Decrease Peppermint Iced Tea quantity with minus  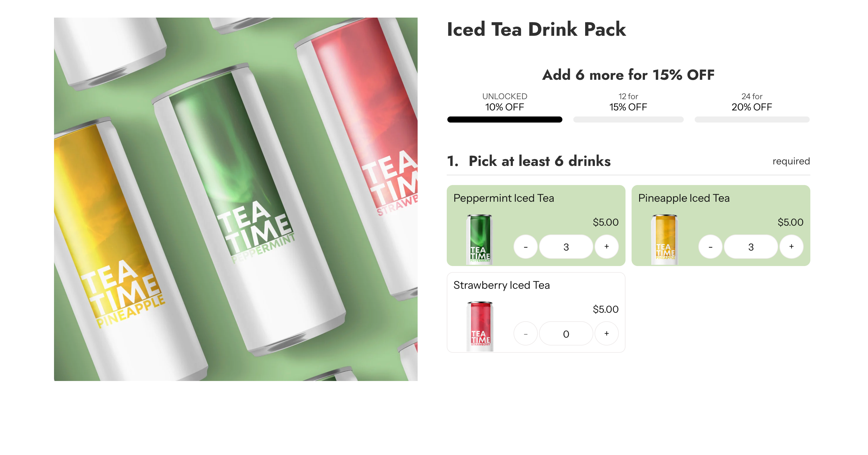tap(525, 247)
